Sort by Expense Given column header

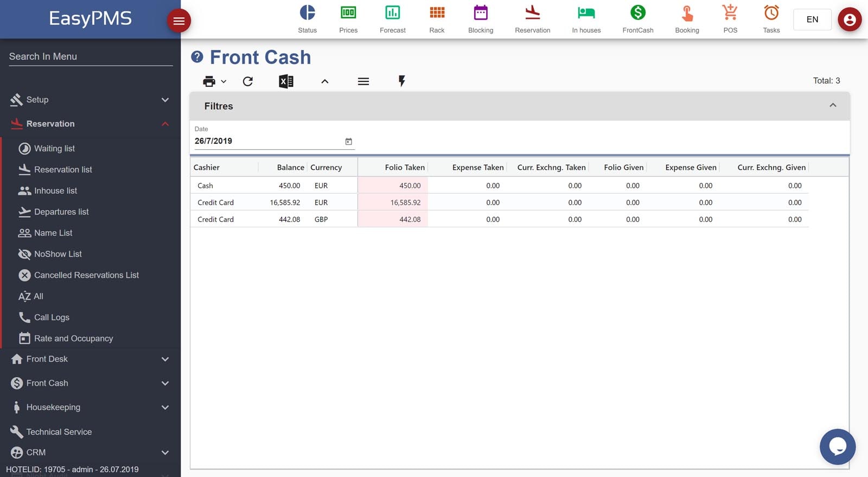(691, 168)
